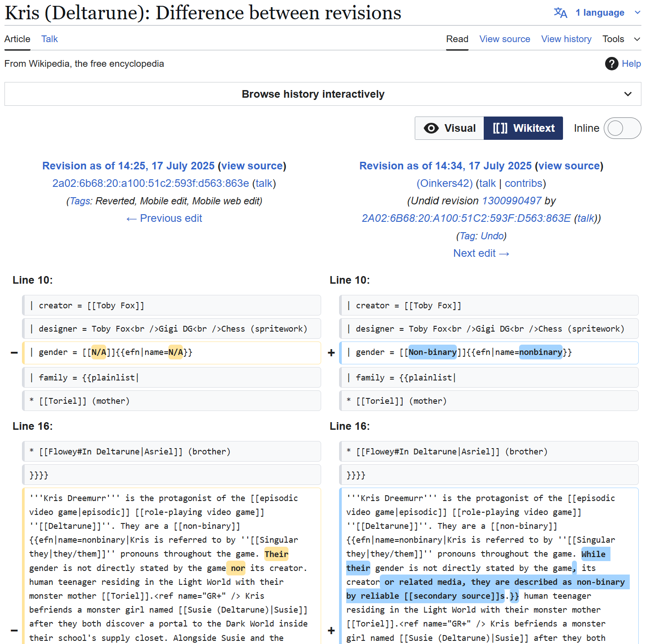Image resolution: width=649 pixels, height=644 pixels.
Task: Click the language translation icon
Action: pos(560,13)
